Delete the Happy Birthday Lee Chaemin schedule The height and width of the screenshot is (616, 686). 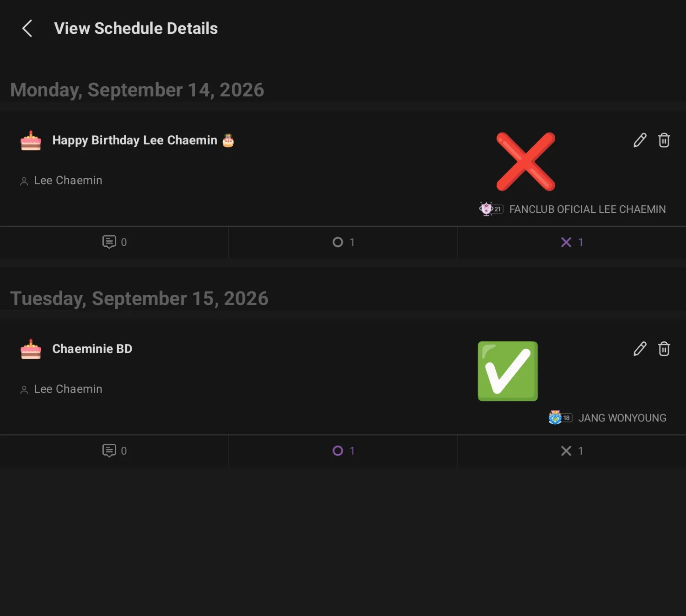point(664,140)
